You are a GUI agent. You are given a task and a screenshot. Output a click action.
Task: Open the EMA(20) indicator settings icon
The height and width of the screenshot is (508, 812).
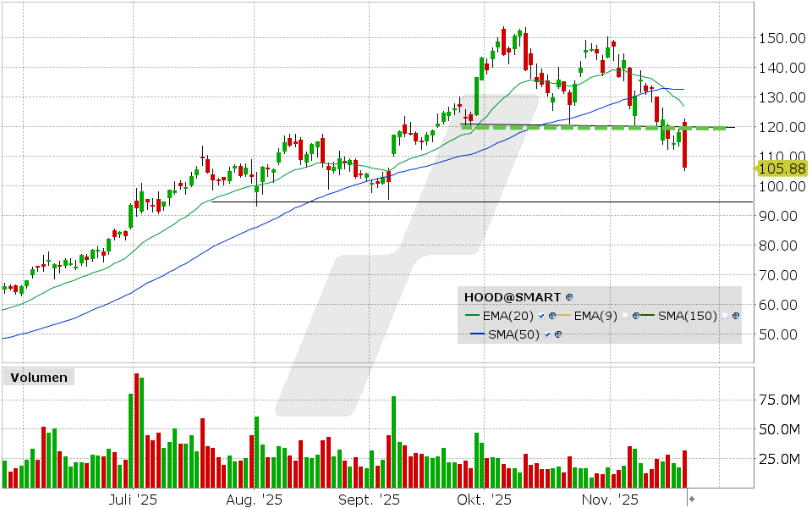551,315
